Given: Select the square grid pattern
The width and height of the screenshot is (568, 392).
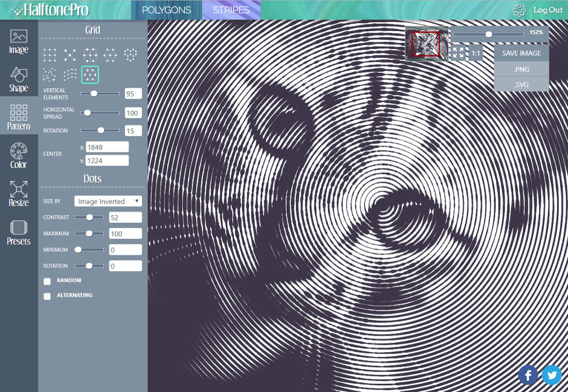Looking at the screenshot, I should click(50, 55).
